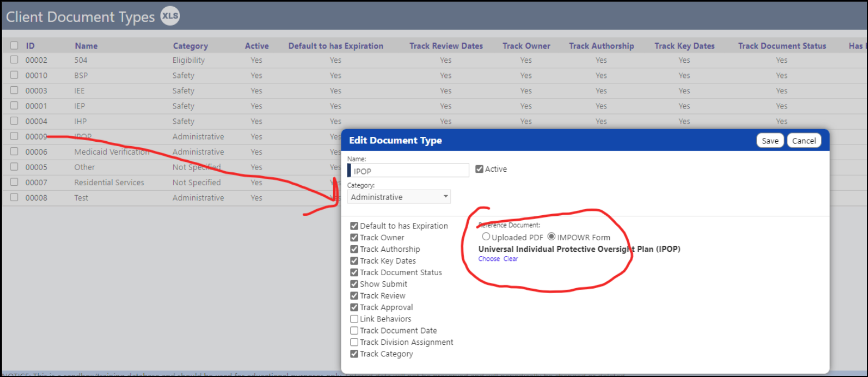The height and width of the screenshot is (377, 868).
Task: Toggle the Track Review checkbox
Action: click(x=354, y=296)
